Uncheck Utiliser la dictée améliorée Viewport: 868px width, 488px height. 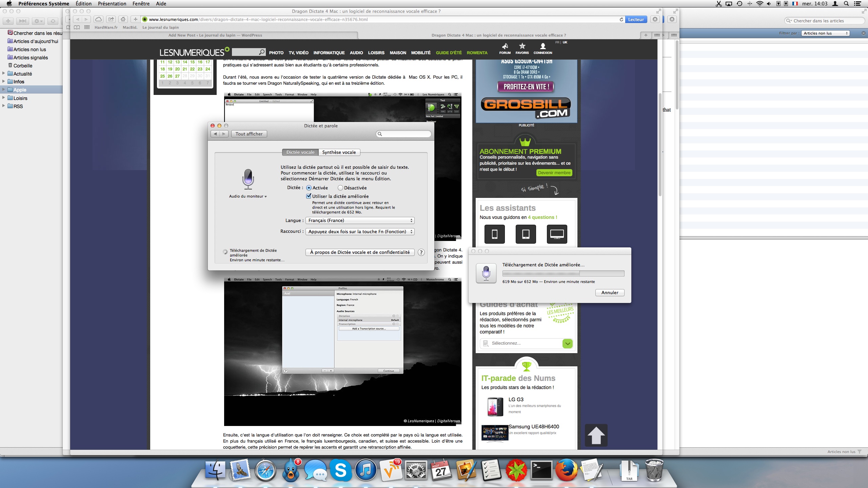[309, 196]
